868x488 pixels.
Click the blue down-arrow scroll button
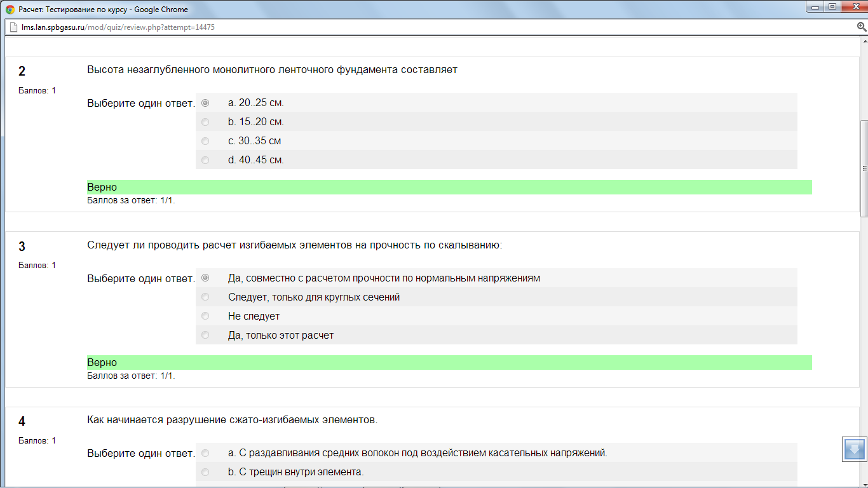854,449
